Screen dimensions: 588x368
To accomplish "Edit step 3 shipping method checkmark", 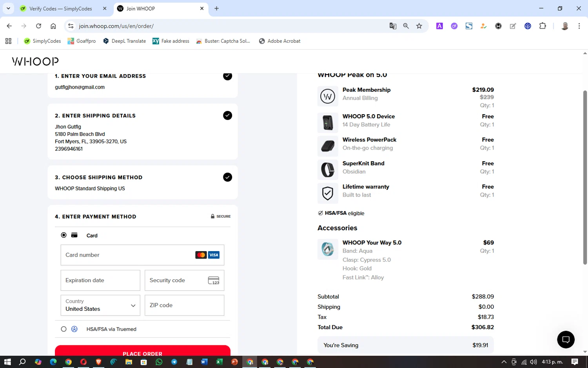I will point(227,177).
